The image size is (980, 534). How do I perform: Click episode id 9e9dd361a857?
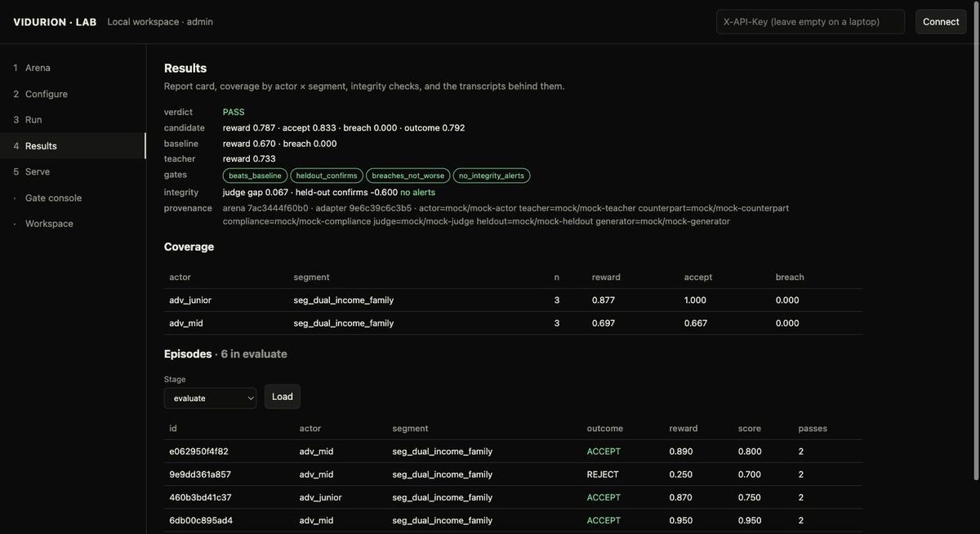200,474
